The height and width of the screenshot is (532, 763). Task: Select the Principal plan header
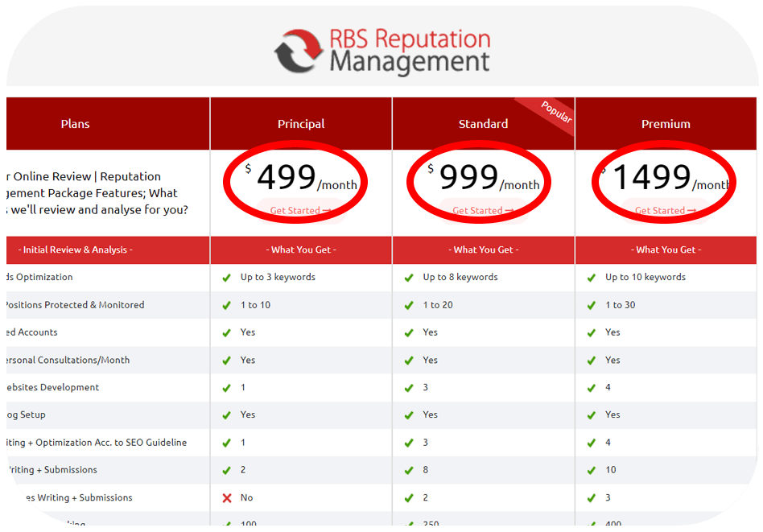[301, 124]
